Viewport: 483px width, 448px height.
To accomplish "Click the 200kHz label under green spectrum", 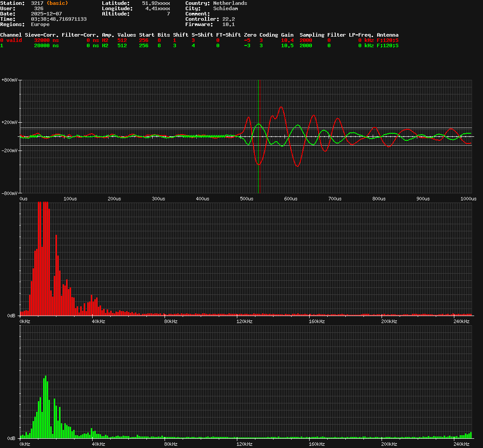I will [389, 444].
